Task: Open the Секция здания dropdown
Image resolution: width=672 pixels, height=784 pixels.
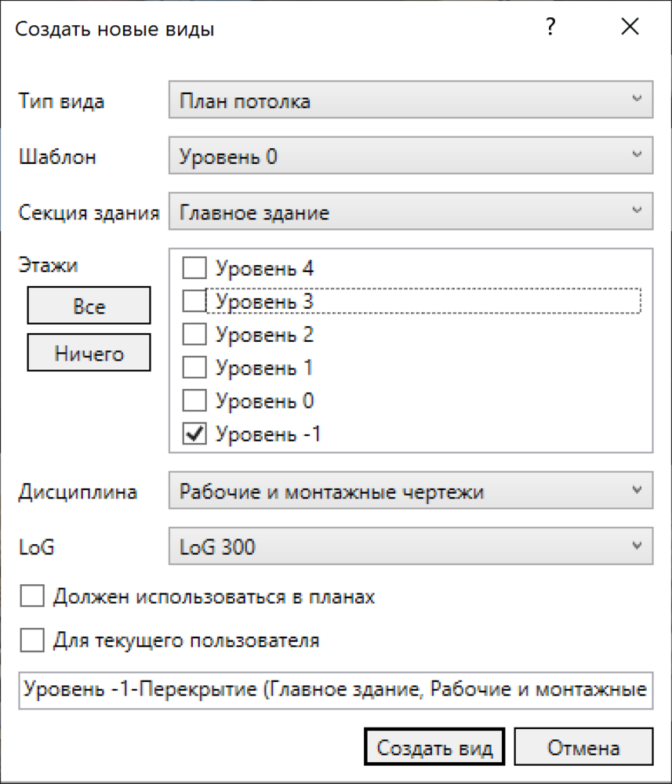Action: 410,212
